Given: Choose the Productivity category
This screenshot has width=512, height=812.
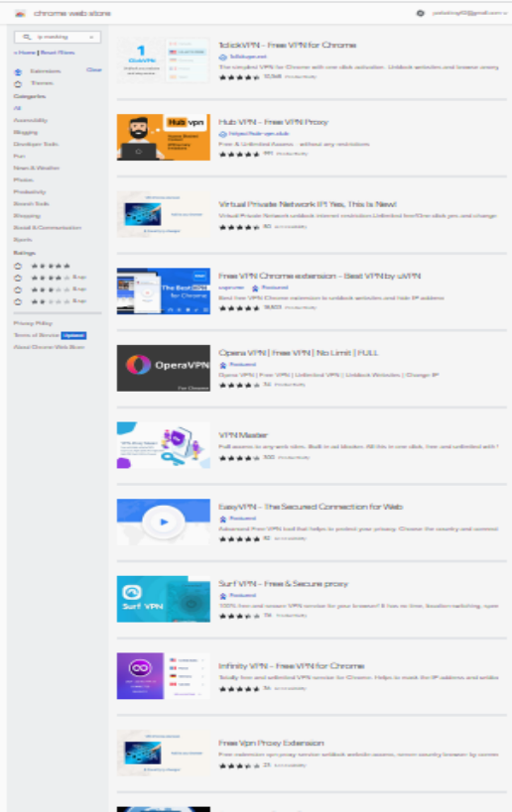Looking at the screenshot, I should click(x=30, y=191).
